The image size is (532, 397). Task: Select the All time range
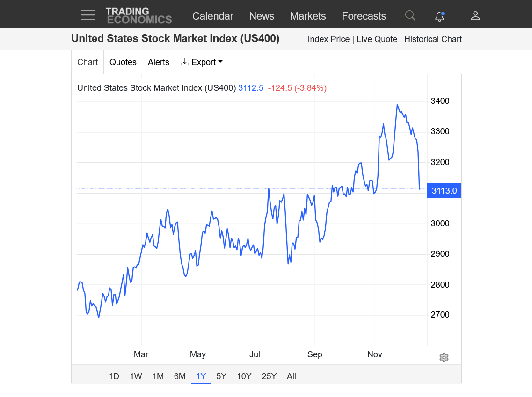pyautogui.click(x=292, y=376)
